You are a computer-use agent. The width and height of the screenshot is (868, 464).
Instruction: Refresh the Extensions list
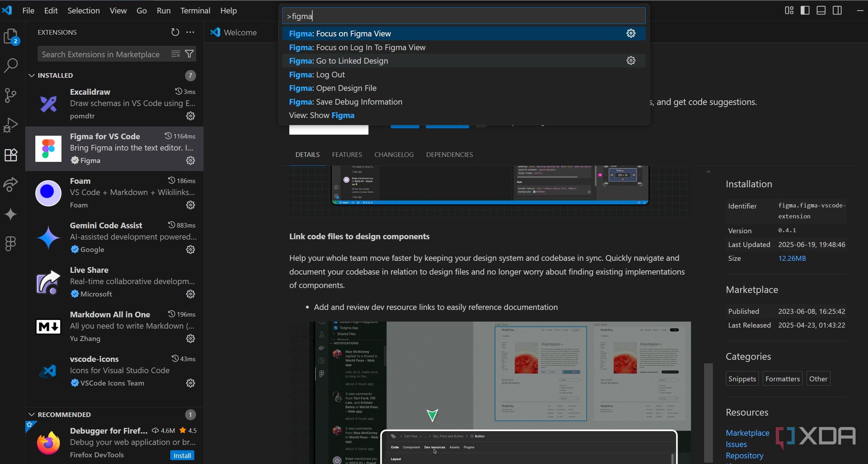coord(175,32)
